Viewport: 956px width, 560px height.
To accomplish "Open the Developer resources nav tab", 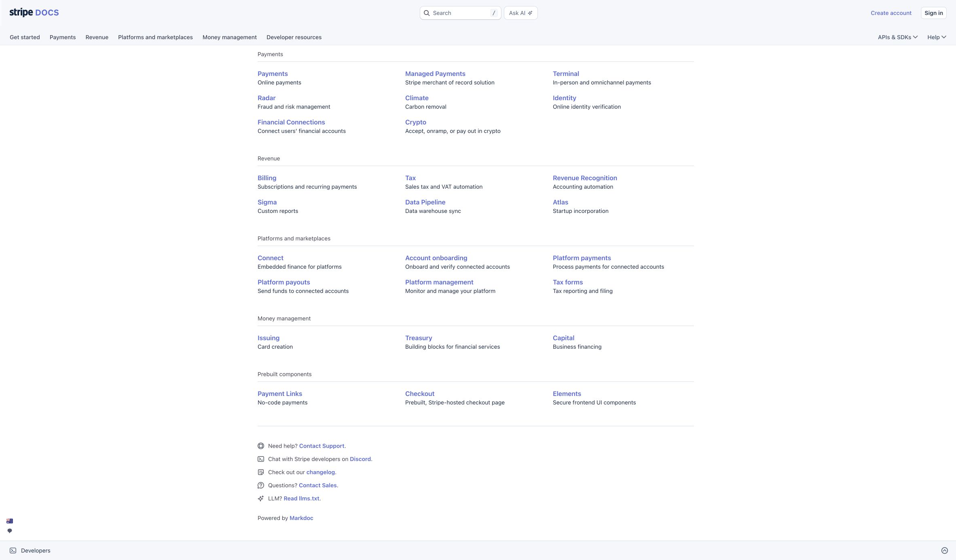I will [x=294, y=37].
